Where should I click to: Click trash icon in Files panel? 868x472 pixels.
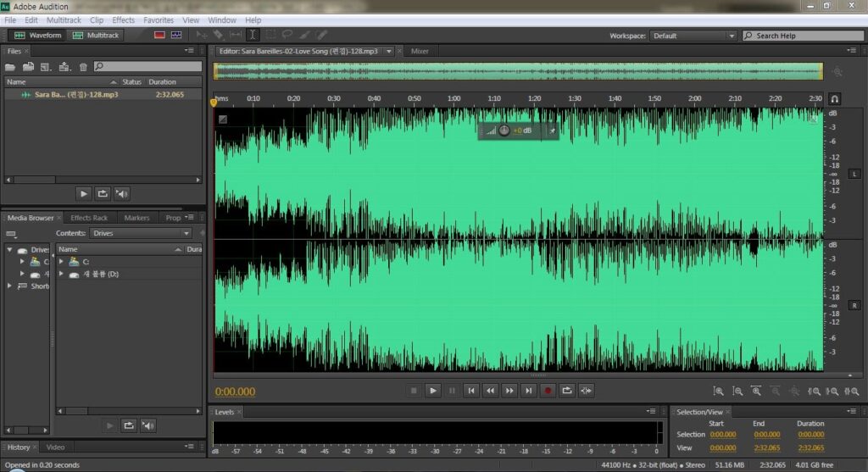coord(83,67)
